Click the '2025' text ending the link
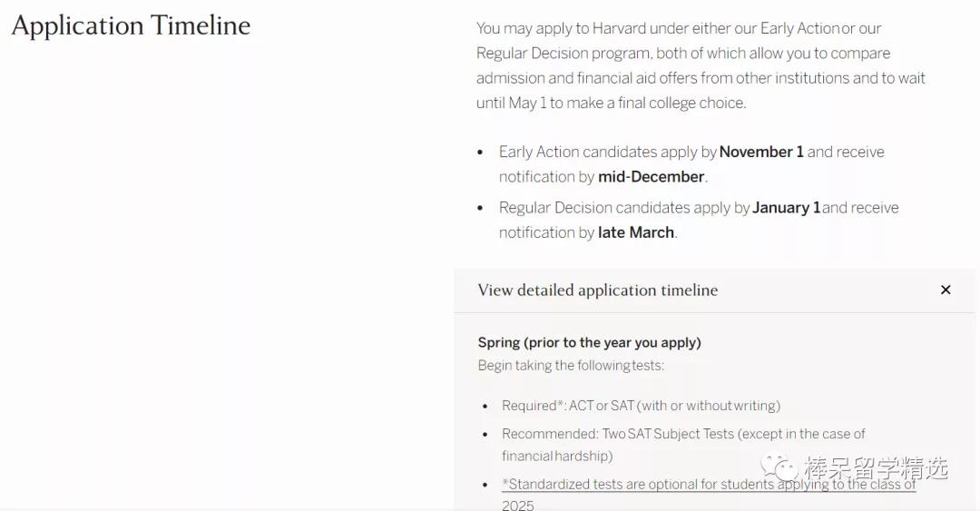 517,506
